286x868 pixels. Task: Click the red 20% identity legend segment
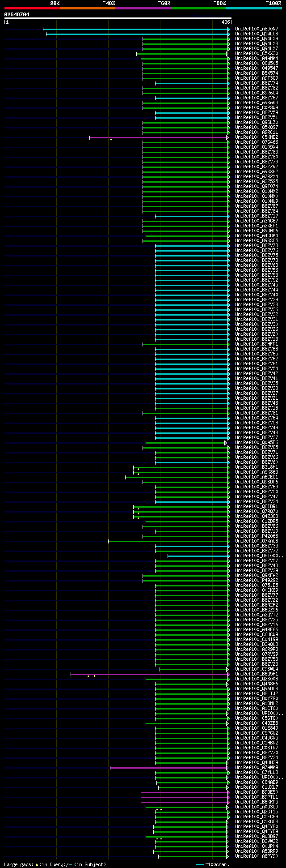click(x=32, y=8)
